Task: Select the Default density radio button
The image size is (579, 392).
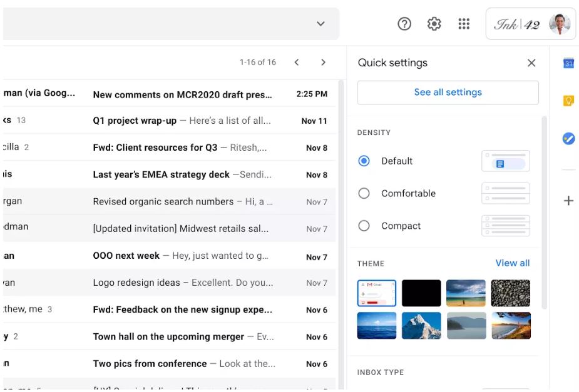Action: coord(364,161)
